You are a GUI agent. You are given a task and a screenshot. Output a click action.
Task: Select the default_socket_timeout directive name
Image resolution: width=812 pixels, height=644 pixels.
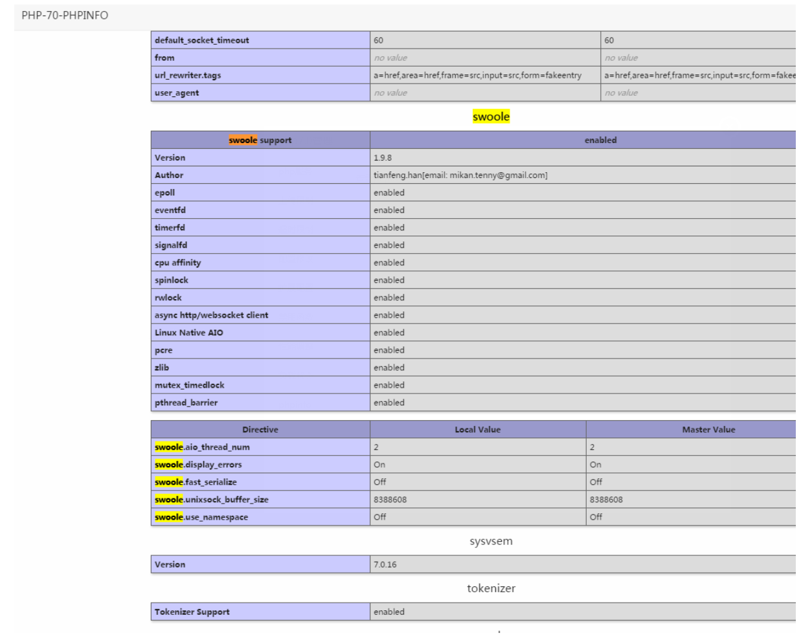click(201, 40)
